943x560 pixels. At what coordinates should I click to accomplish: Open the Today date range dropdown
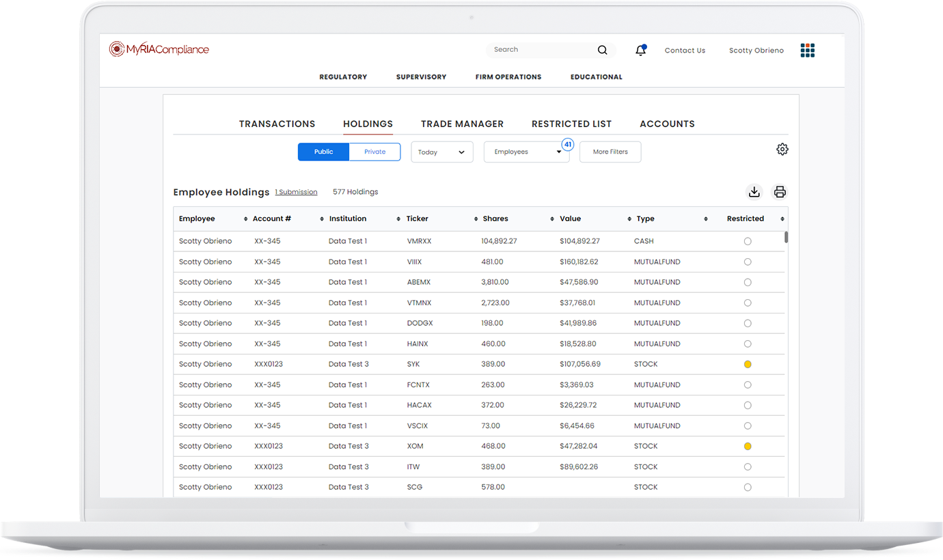coord(441,152)
